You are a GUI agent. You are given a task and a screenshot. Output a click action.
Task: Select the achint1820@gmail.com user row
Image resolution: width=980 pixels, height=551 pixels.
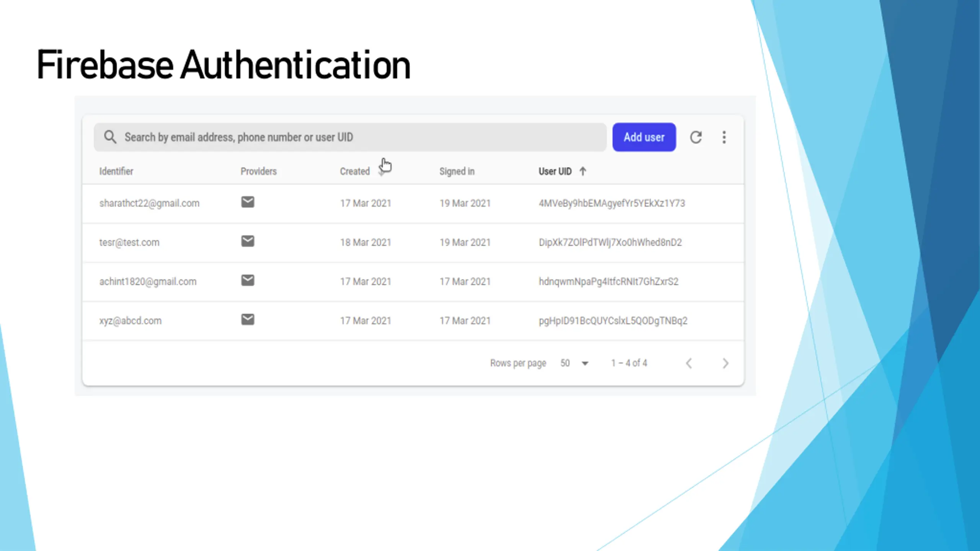tap(148, 282)
